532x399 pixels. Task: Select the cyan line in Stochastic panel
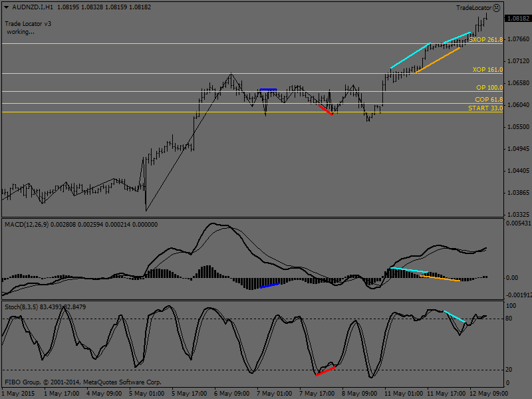454,317
